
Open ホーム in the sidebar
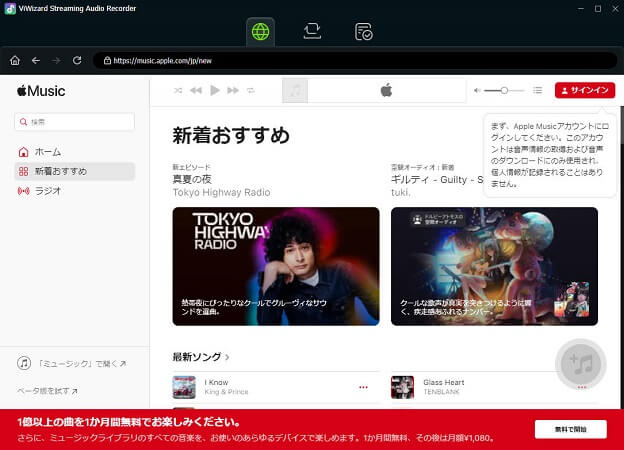pyautogui.click(x=74, y=152)
